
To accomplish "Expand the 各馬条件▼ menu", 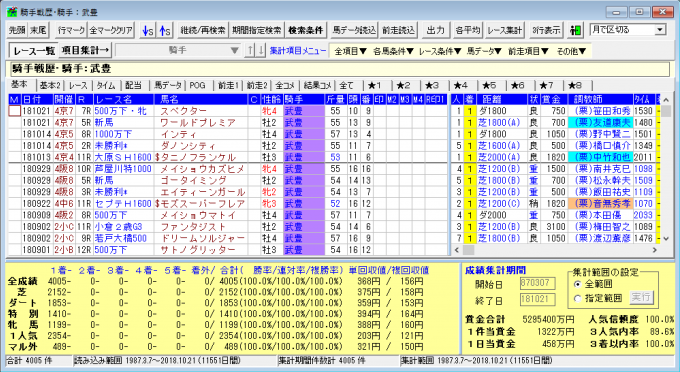I will point(393,51).
